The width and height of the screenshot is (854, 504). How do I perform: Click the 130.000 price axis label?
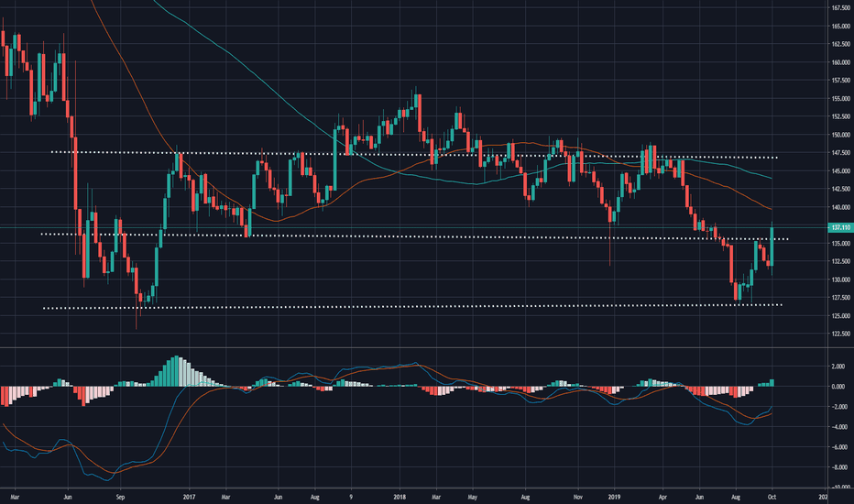point(841,279)
